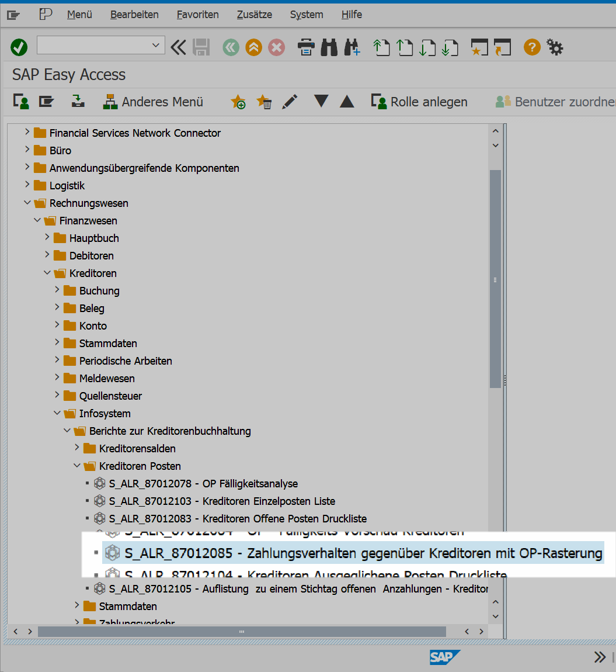The image size is (616, 672).
Task: Collapse command field with double-arrow icon
Action: (179, 47)
